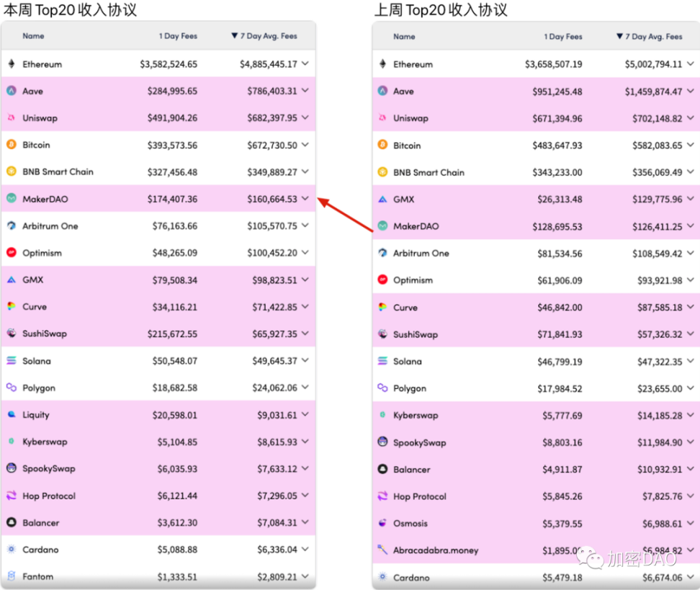Select $129,775.96 GMX value in right table
Screen dimensions: 700x590
657,200
